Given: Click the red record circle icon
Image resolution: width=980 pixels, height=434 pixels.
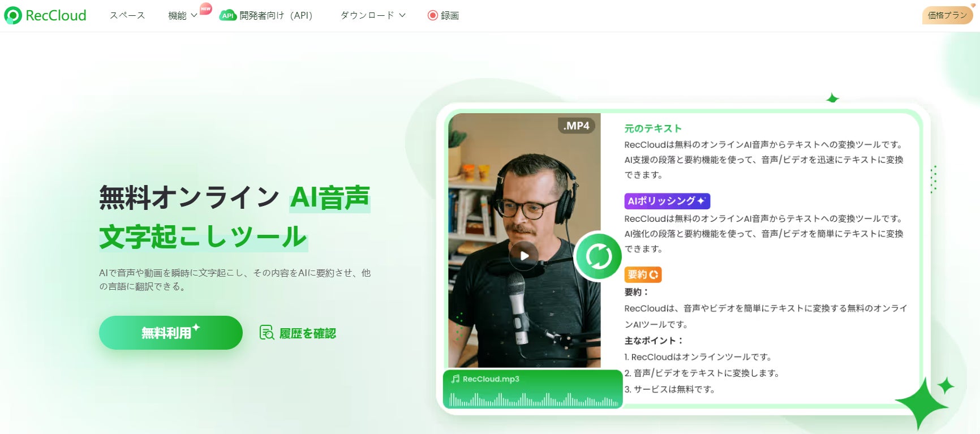Looking at the screenshot, I should pos(433,15).
